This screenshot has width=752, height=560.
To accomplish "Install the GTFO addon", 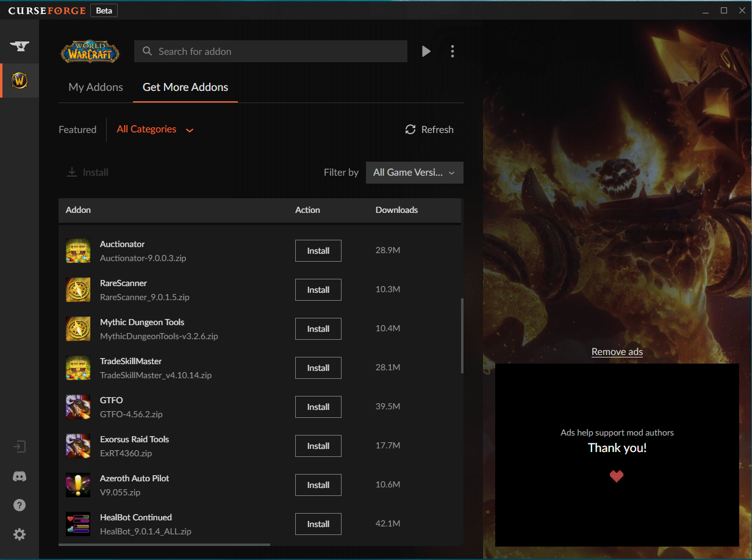I will (318, 407).
